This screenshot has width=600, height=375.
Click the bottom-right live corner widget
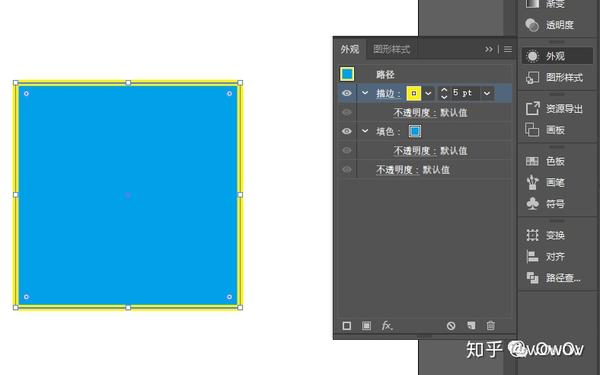coord(229,297)
